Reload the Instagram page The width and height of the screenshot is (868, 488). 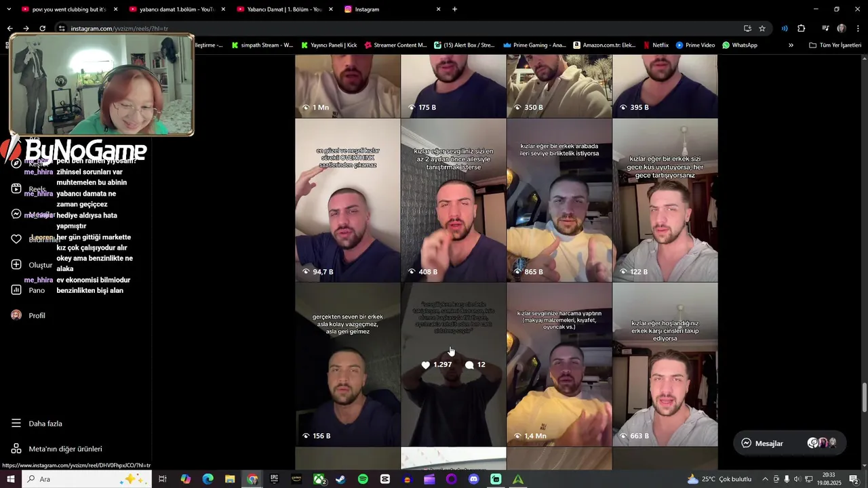point(42,28)
